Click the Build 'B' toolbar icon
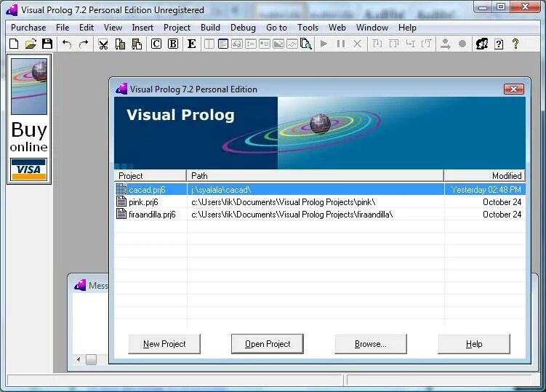Image resolution: width=546 pixels, height=392 pixels. pyautogui.click(x=173, y=44)
